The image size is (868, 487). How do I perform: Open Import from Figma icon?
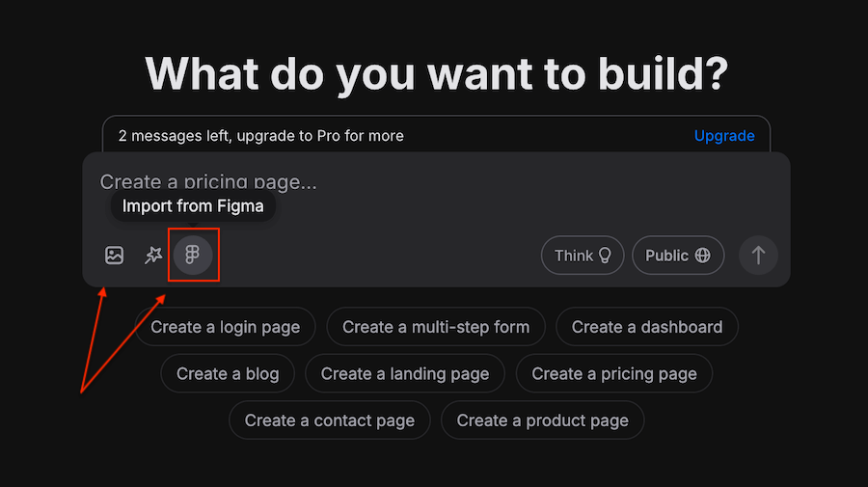(x=193, y=256)
